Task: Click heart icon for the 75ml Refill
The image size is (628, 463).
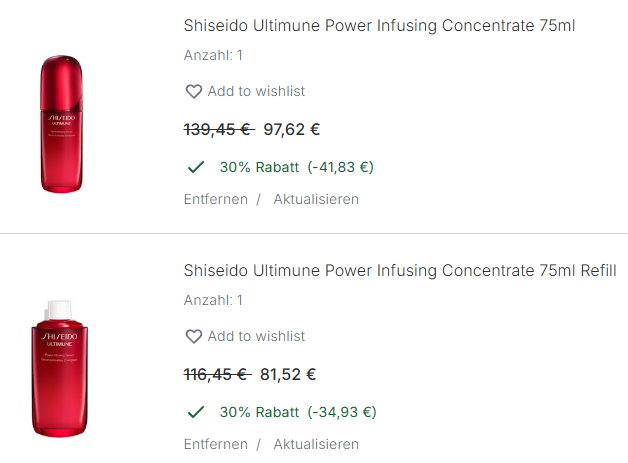Action: click(194, 336)
